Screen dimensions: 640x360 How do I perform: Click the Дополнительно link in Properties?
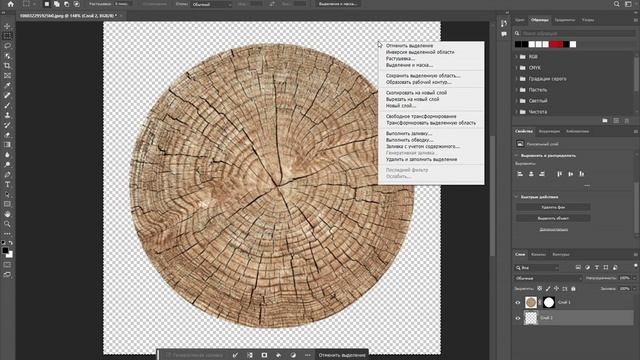553,229
